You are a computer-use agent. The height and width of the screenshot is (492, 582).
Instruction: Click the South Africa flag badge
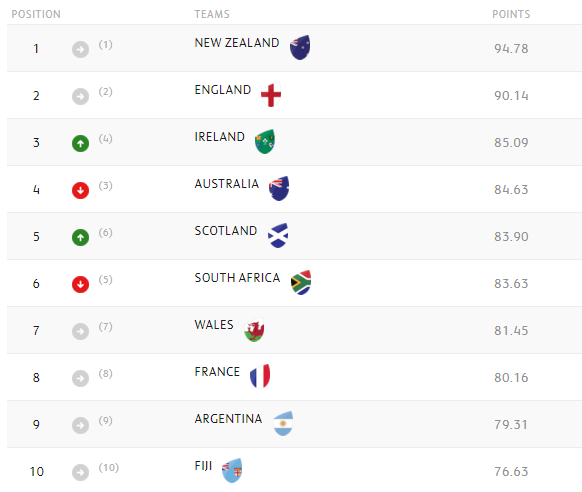(301, 282)
